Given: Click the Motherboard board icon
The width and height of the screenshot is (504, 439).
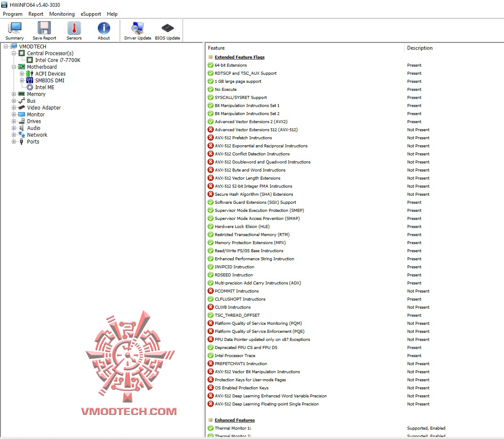Looking at the screenshot, I should (22, 67).
